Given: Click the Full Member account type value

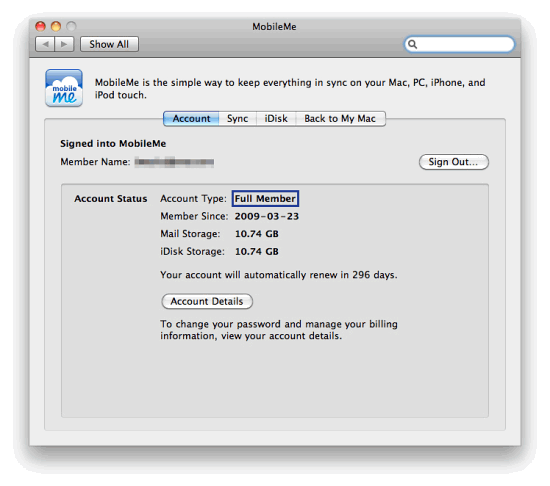Looking at the screenshot, I should tap(265, 198).
